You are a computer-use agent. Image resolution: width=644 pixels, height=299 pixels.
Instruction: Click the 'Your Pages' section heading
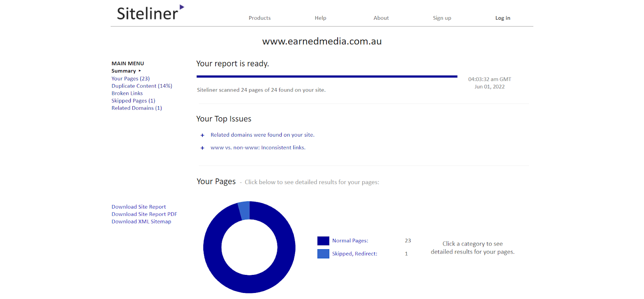tap(216, 182)
